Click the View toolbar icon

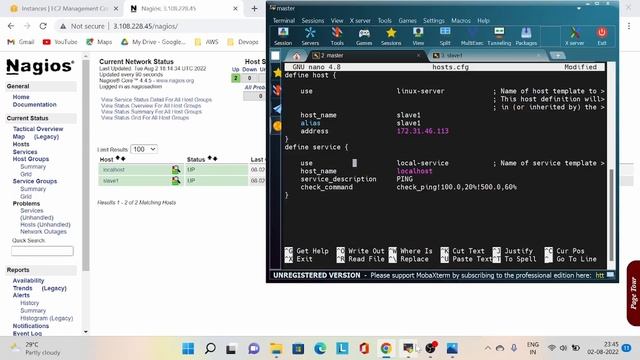coord(418,36)
